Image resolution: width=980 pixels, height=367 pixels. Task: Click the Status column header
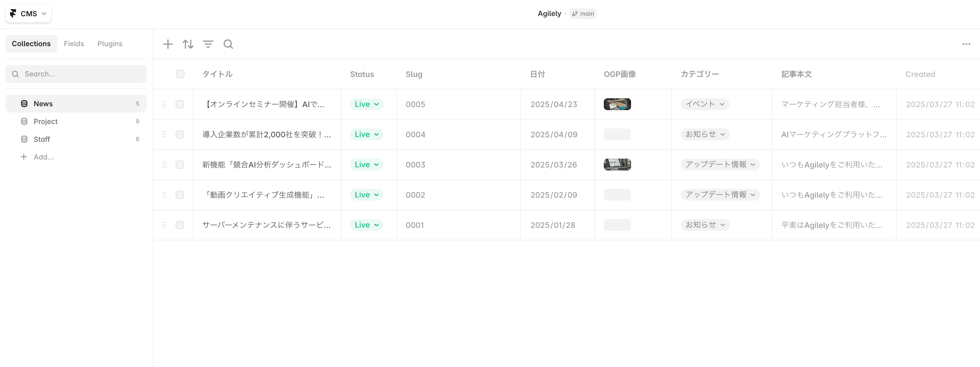coord(362,74)
